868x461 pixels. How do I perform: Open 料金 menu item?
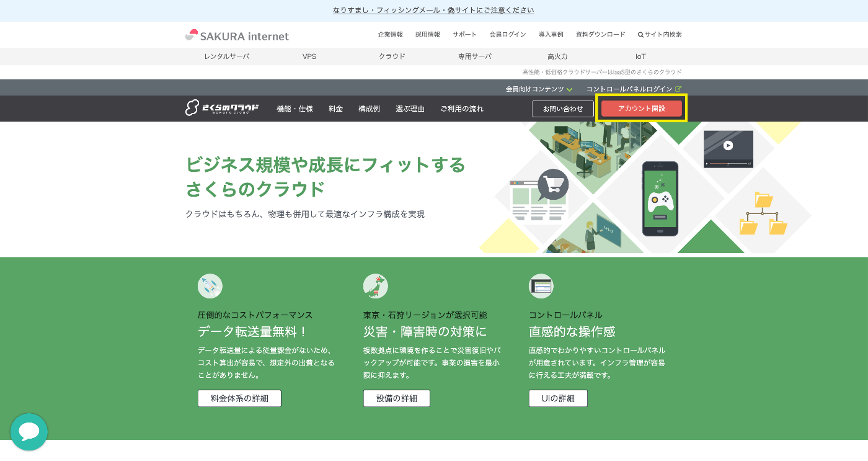tap(335, 109)
